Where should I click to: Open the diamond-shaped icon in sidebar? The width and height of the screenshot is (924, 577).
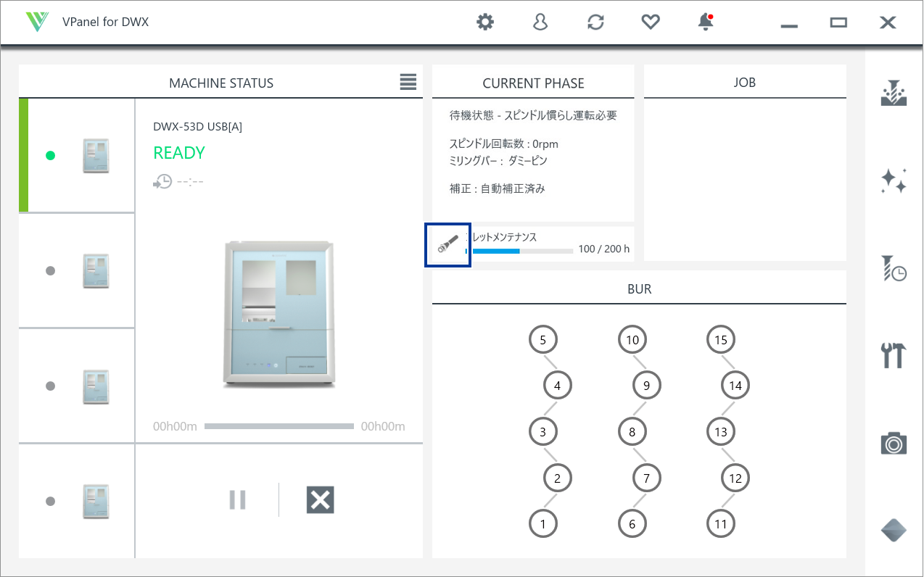(x=894, y=530)
